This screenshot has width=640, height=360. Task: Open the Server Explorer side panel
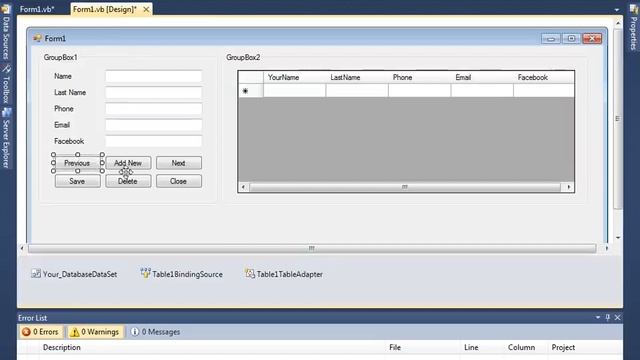(x=6, y=138)
